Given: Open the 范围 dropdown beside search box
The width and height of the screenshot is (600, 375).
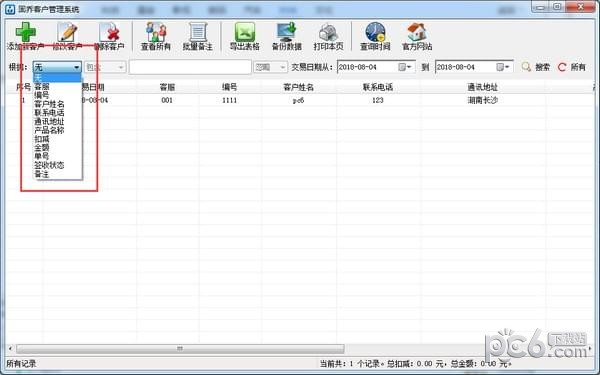Looking at the screenshot, I should point(270,67).
